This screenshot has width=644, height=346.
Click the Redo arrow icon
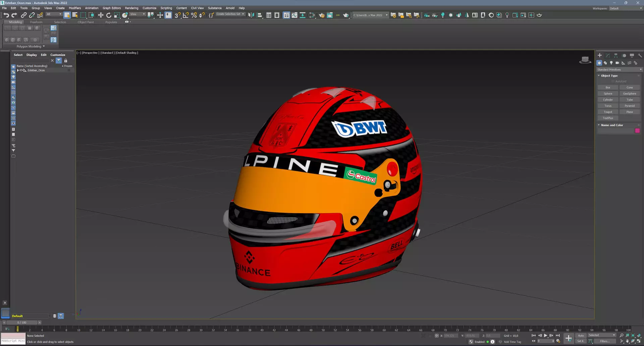click(14, 15)
